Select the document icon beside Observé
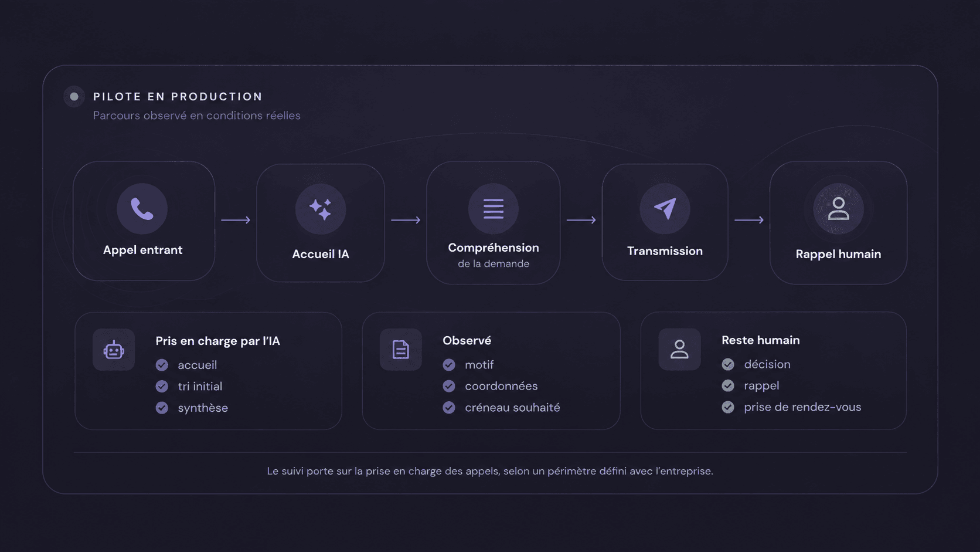Viewport: 980px width, 552px height. coord(401,350)
